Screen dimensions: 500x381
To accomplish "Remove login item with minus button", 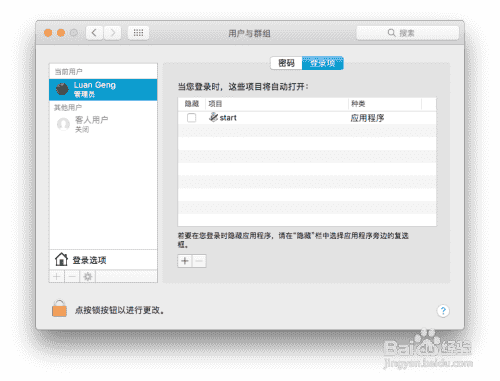I will (199, 261).
